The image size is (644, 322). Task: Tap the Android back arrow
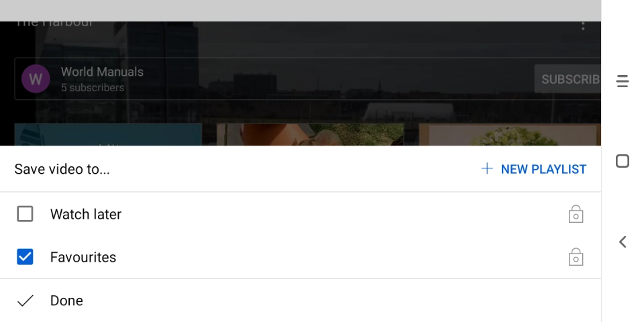point(623,242)
